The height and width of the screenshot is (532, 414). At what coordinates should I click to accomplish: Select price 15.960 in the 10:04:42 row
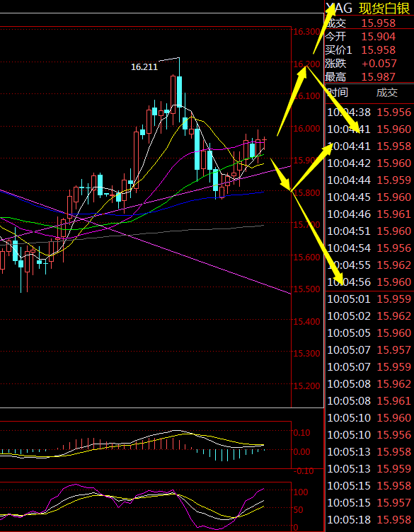click(394, 163)
